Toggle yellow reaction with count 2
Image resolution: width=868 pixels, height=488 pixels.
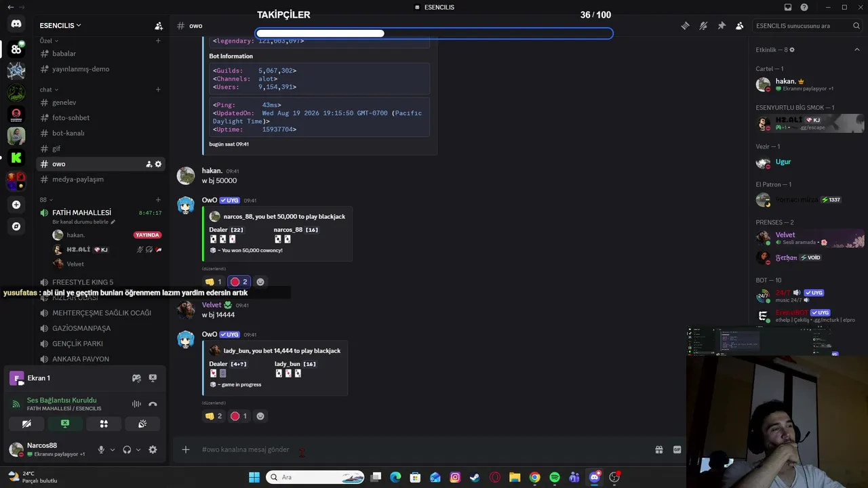213,416
